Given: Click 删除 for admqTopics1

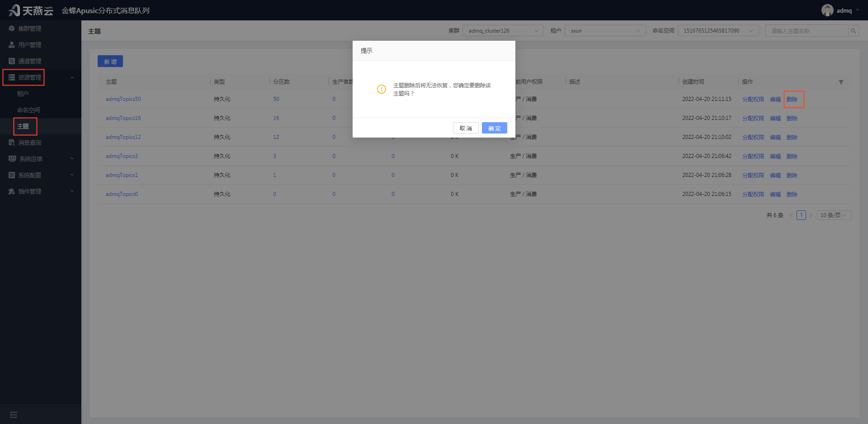Looking at the screenshot, I should click(792, 175).
